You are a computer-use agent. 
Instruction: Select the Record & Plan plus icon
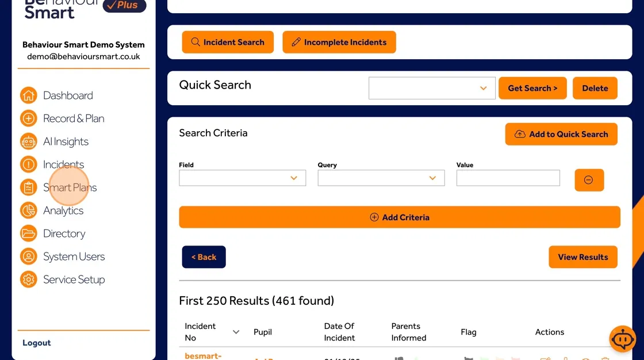pos(28,118)
